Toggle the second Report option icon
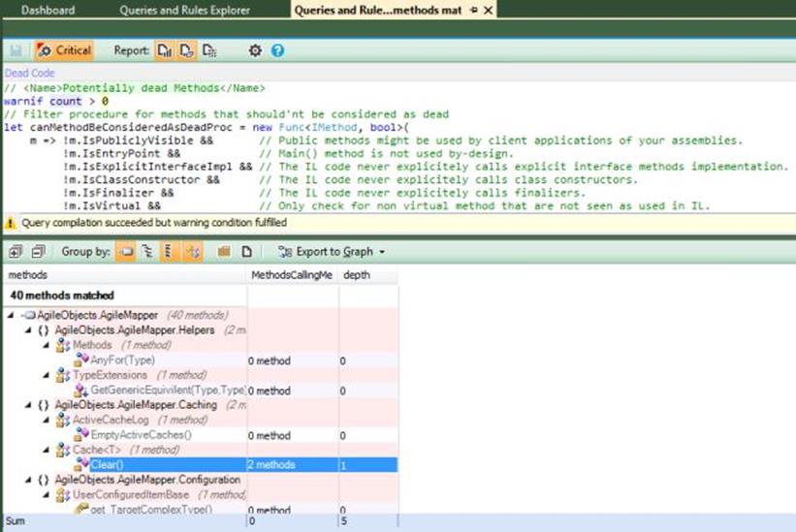Screen dimensions: 796x532 [x=187, y=50]
